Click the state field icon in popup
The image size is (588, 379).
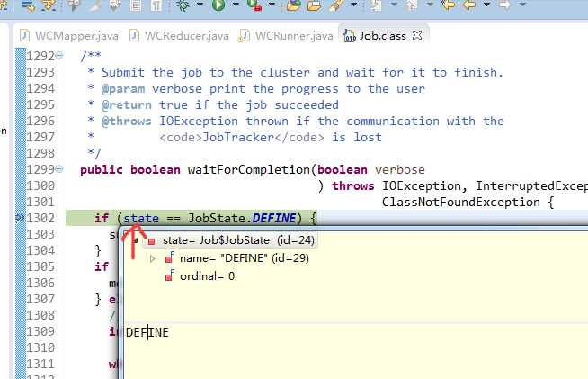[x=152, y=240]
